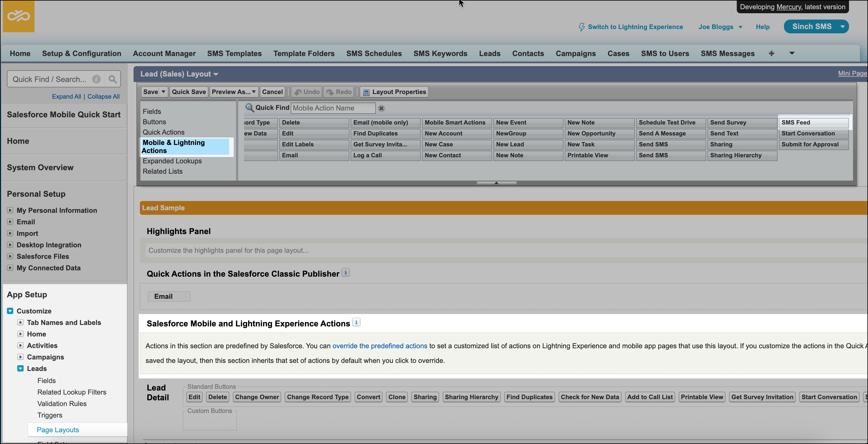
Task: Collapse the Leads node under Customize
Action: point(20,369)
